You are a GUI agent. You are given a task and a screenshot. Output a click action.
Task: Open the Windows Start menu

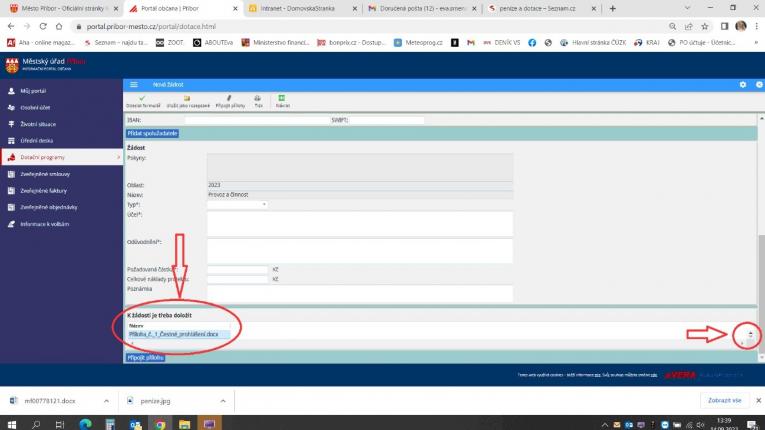click(12, 424)
